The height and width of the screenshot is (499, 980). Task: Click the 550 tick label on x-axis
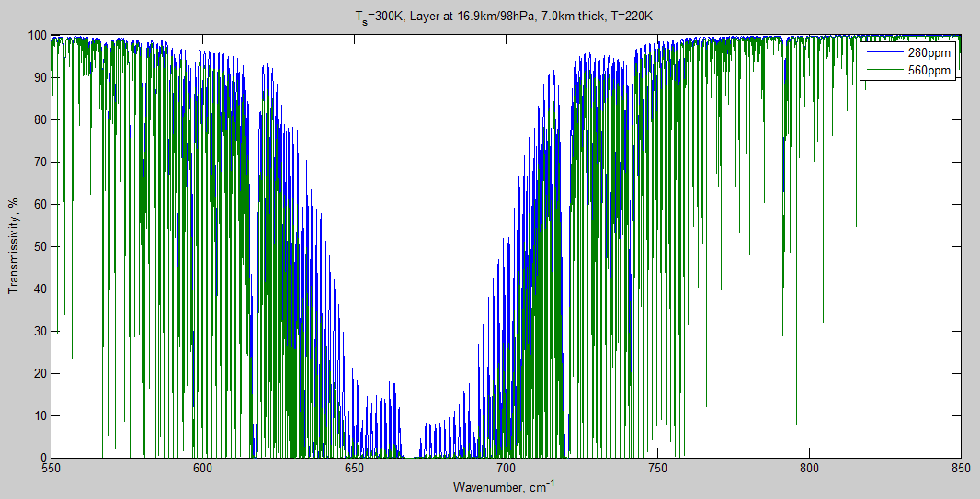pyautogui.click(x=51, y=468)
